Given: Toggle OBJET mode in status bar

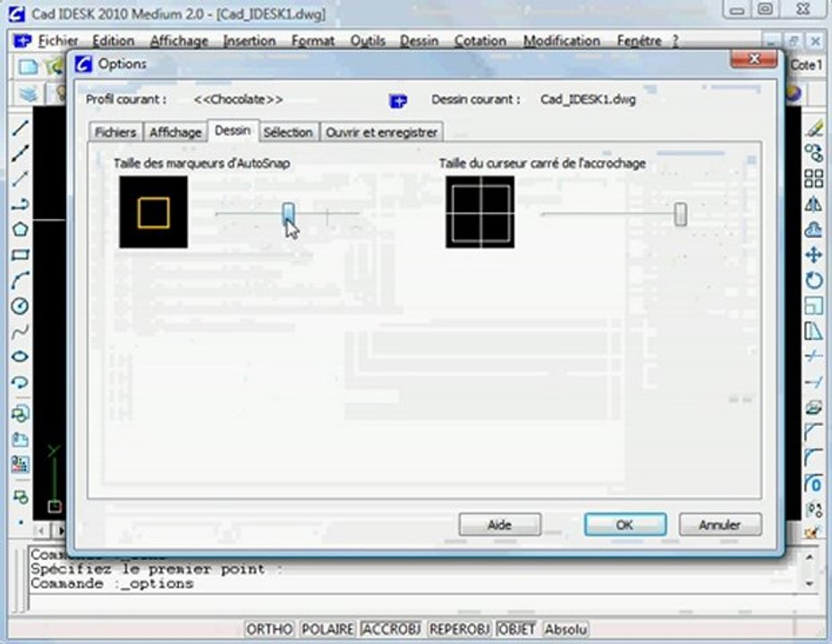Looking at the screenshot, I should pos(516,629).
